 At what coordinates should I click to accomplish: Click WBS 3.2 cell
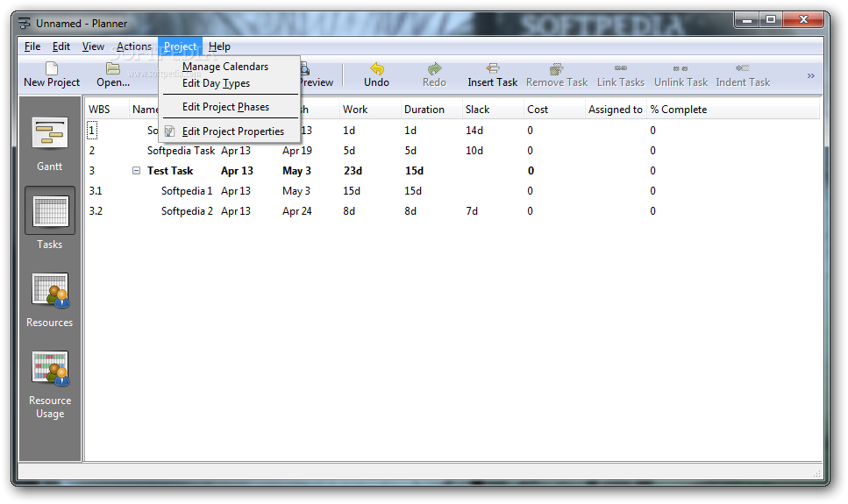pos(96,211)
